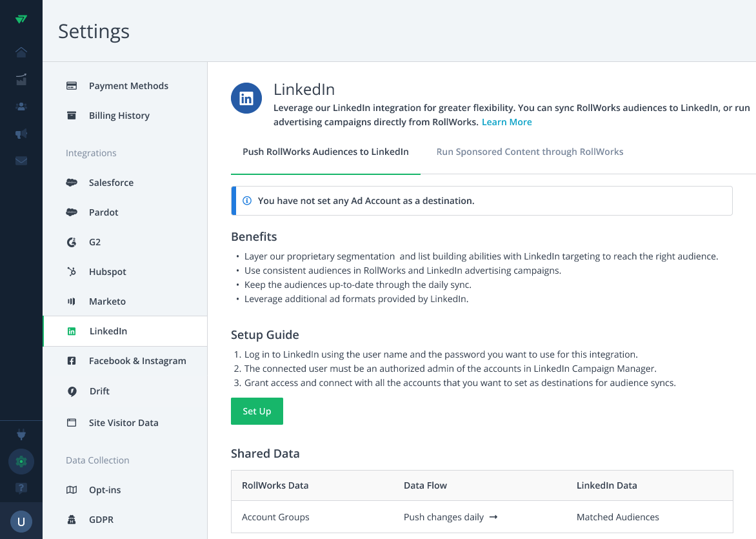Image resolution: width=756 pixels, height=539 pixels.
Task: Click the 'Log in to LinkedIn' setup step
Action: [x=441, y=354]
